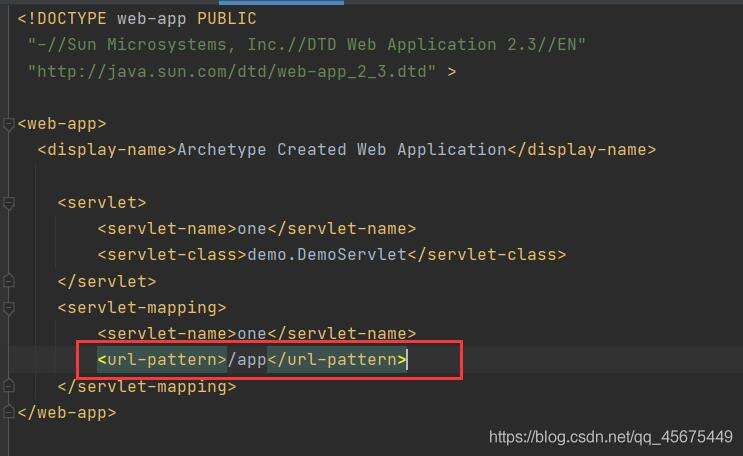Click the opening servlet-class tag

[x=171, y=255]
